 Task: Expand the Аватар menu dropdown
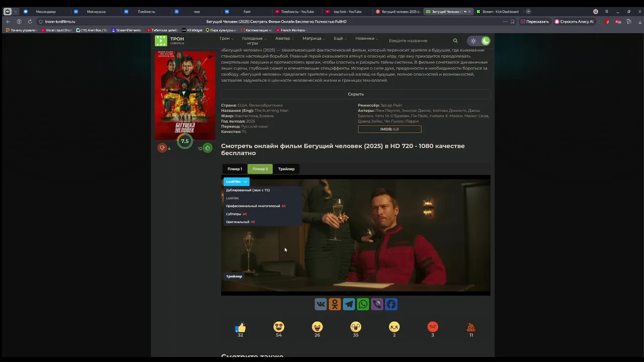(x=284, y=39)
